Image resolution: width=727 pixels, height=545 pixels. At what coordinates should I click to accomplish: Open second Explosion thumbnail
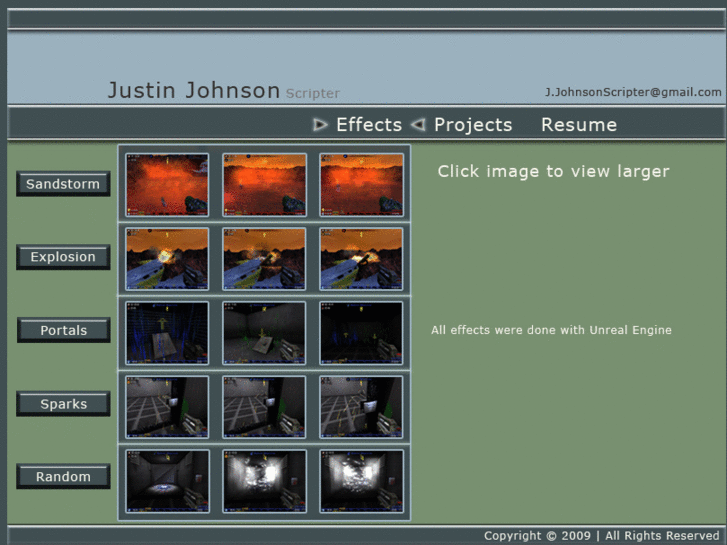pos(264,259)
